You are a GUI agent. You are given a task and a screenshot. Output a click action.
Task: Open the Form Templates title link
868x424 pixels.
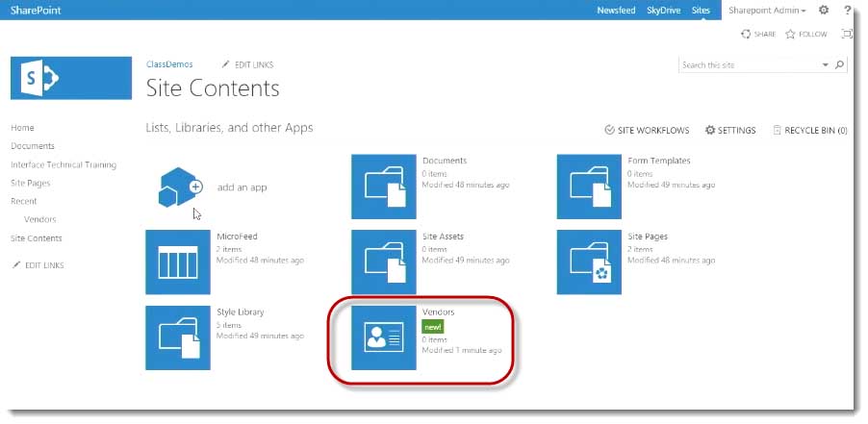coord(659,161)
